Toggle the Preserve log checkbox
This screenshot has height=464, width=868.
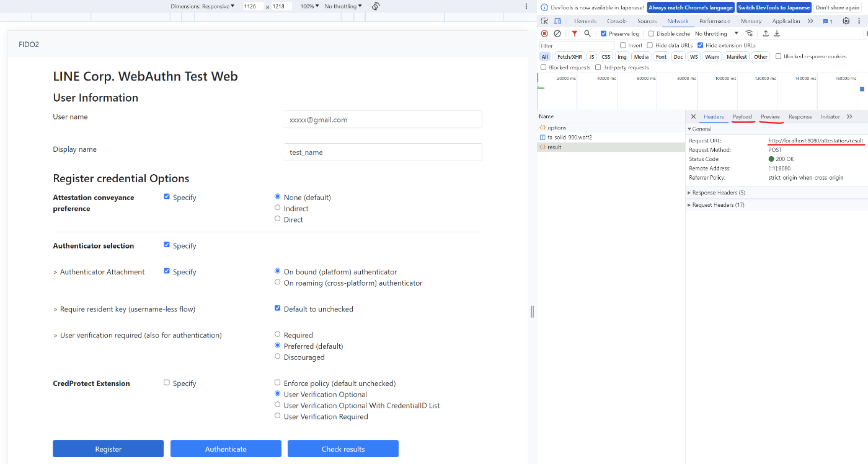coord(604,33)
